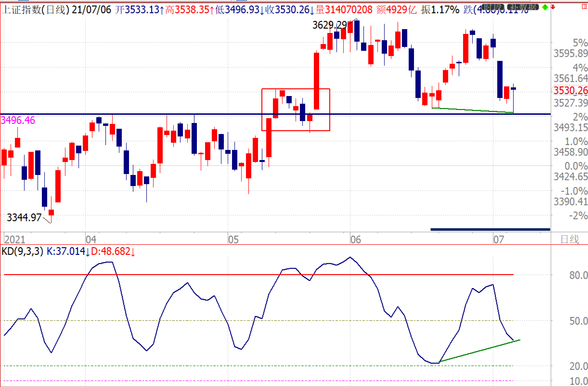The width and height of the screenshot is (588, 387).
Task: Select the magenta 3496.46 support level label
Action: pos(18,120)
